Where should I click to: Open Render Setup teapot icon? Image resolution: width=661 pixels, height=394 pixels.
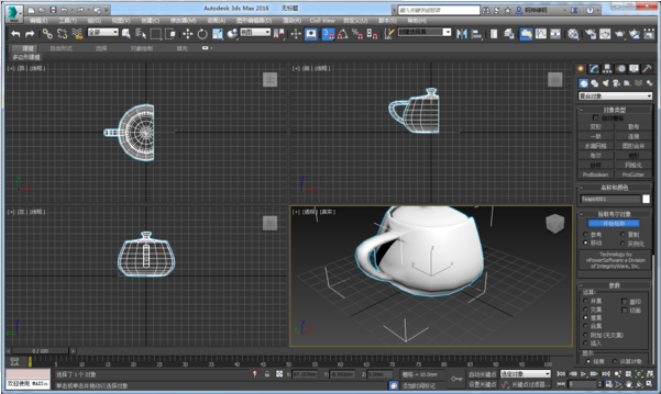click(590, 34)
